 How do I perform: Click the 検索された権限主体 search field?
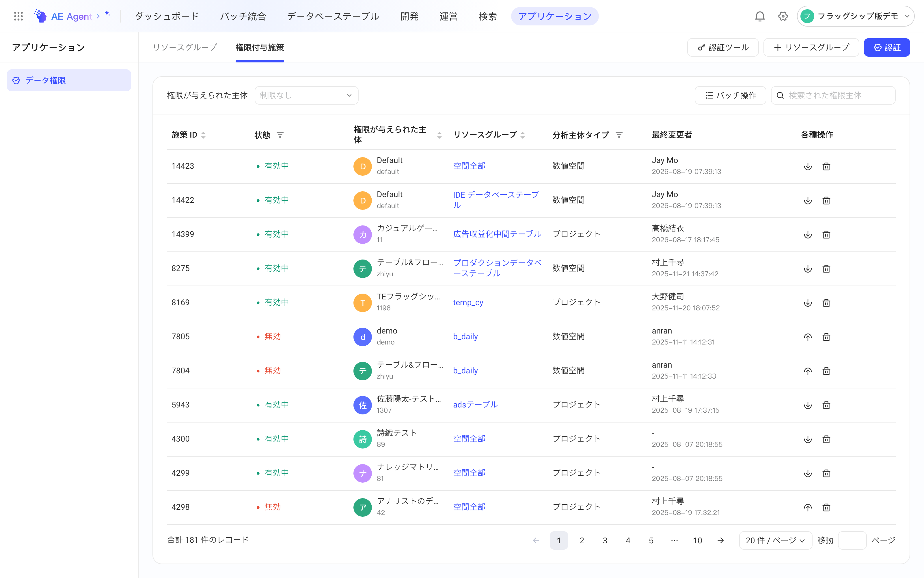(833, 95)
